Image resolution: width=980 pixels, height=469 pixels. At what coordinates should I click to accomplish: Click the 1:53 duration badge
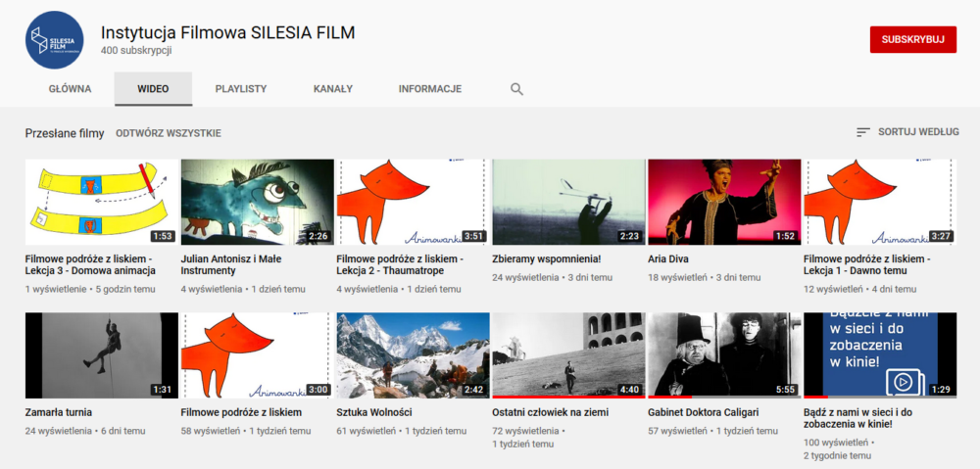pos(164,237)
